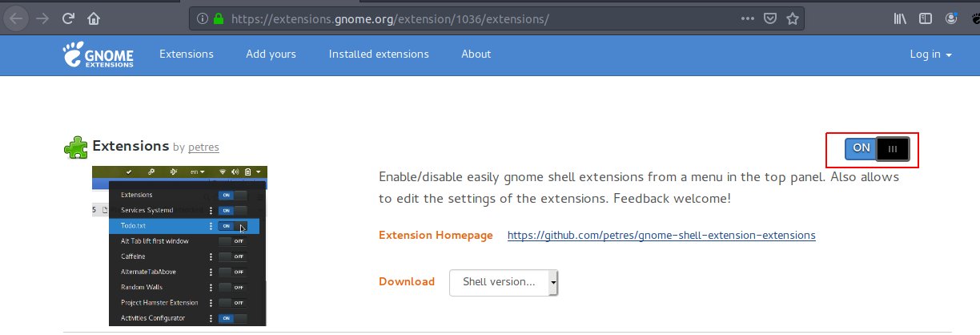Click the green padlock site security icon
Screen dimensions: 980x335
click(x=217, y=18)
